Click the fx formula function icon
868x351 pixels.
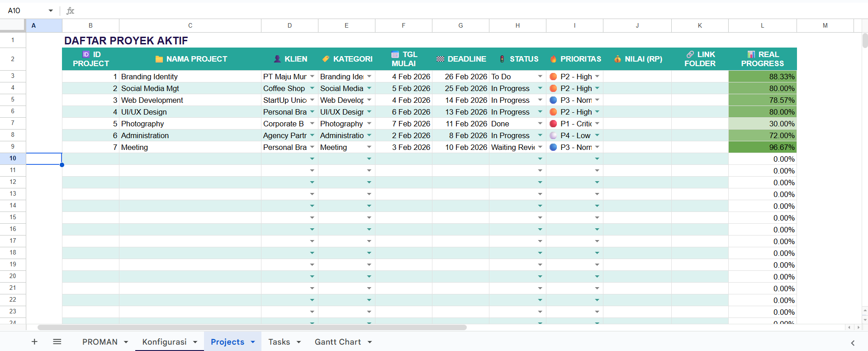click(70, 11)
